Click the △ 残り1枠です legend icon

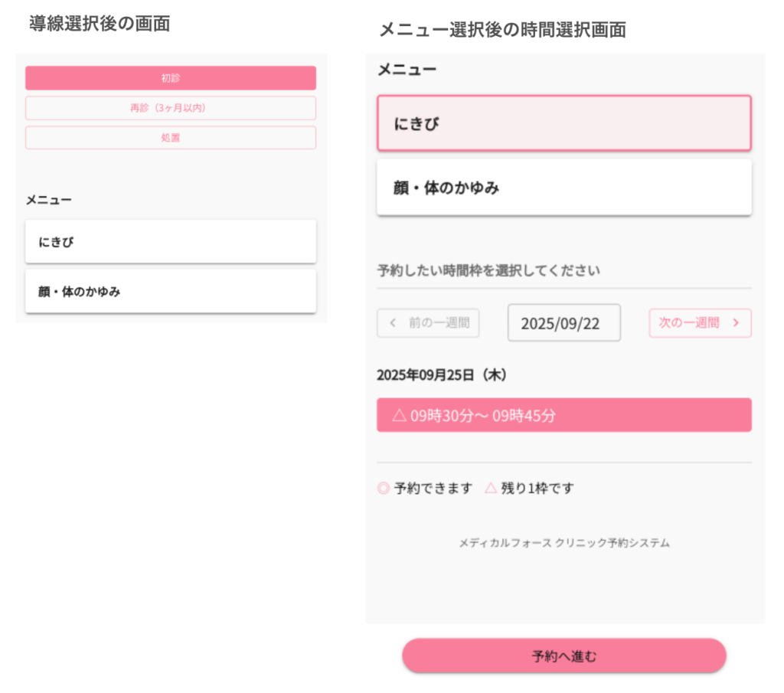491,489
